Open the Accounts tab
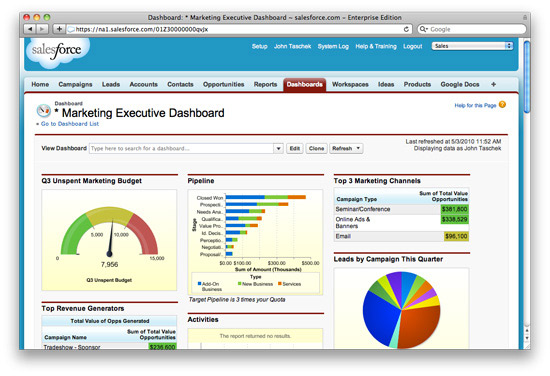550x376 pixels. click(x=143, y=85)
